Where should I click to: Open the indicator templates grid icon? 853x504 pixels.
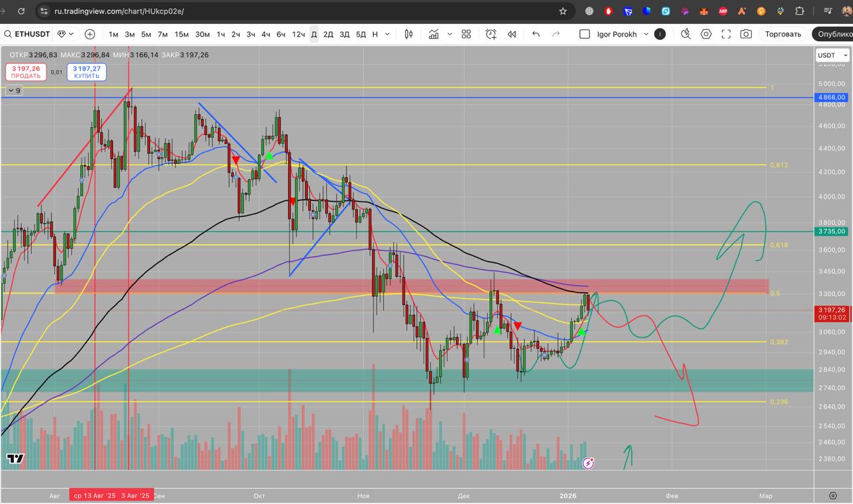pos(466,34)
